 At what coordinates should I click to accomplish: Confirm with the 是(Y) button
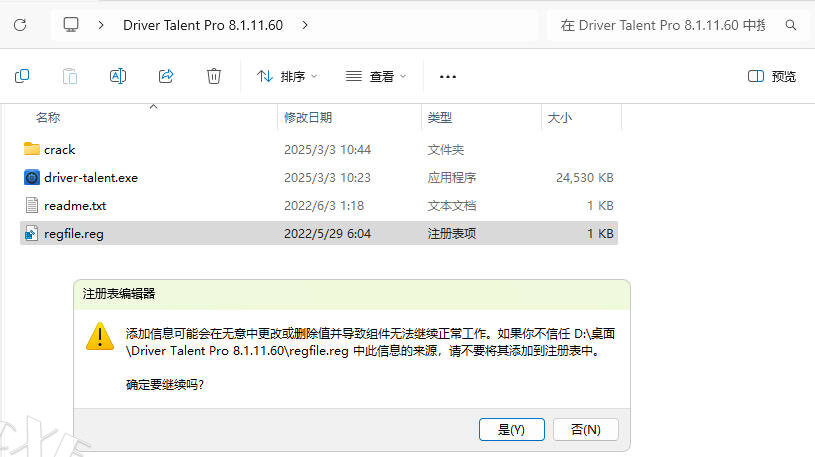[511, 429]
